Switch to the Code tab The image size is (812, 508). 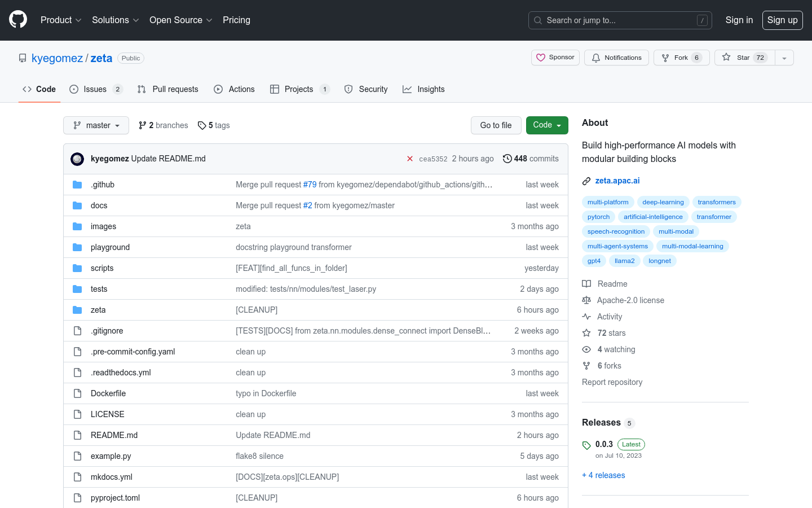[x=39, y=89]
